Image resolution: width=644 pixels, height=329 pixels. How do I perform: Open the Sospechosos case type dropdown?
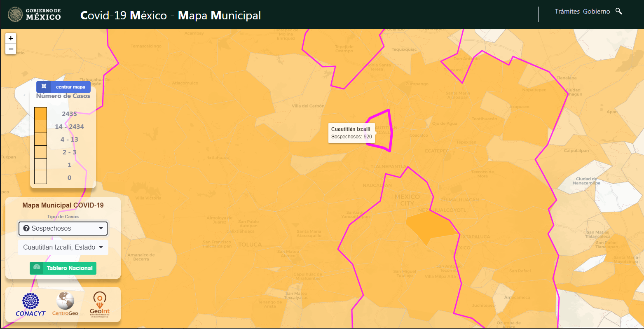point(63,229)
